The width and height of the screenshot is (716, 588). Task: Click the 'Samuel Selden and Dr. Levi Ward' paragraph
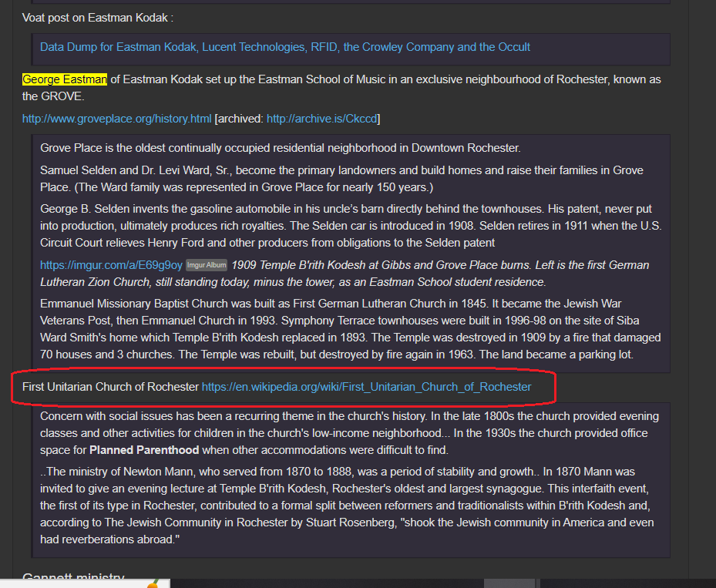tap(341, 179)
